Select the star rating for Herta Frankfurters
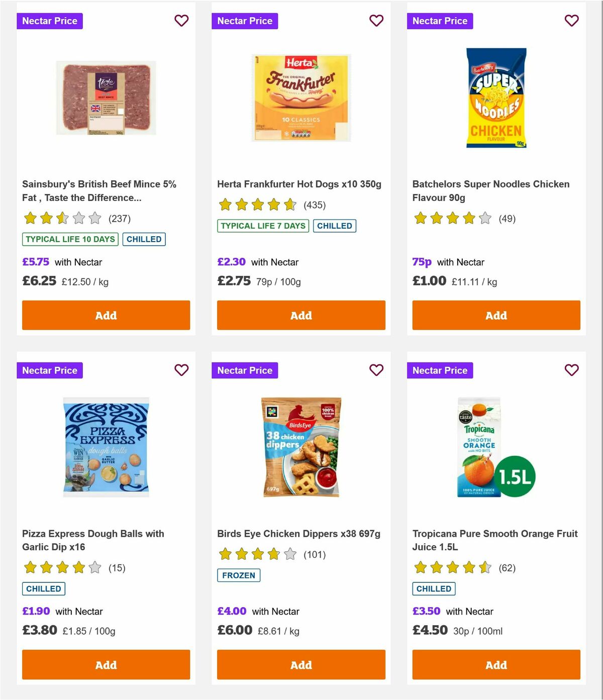 coord(257,205)
